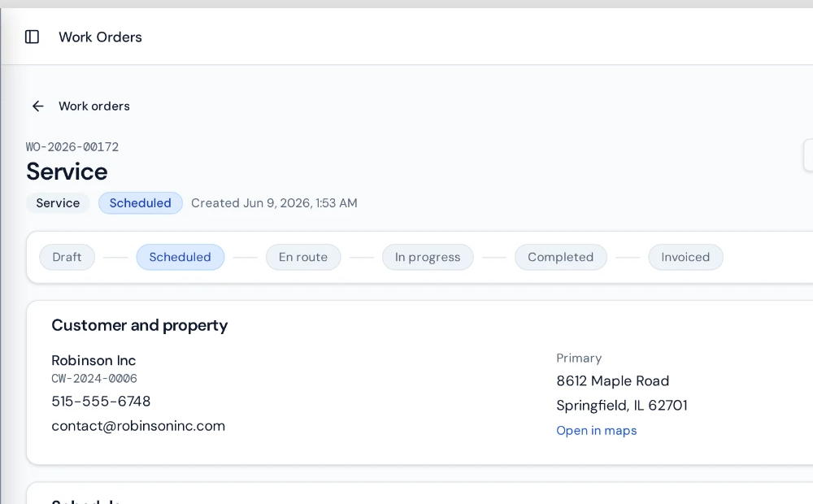
Task: Set the work order status to Invoiced
Action: (x=685, y=257)
